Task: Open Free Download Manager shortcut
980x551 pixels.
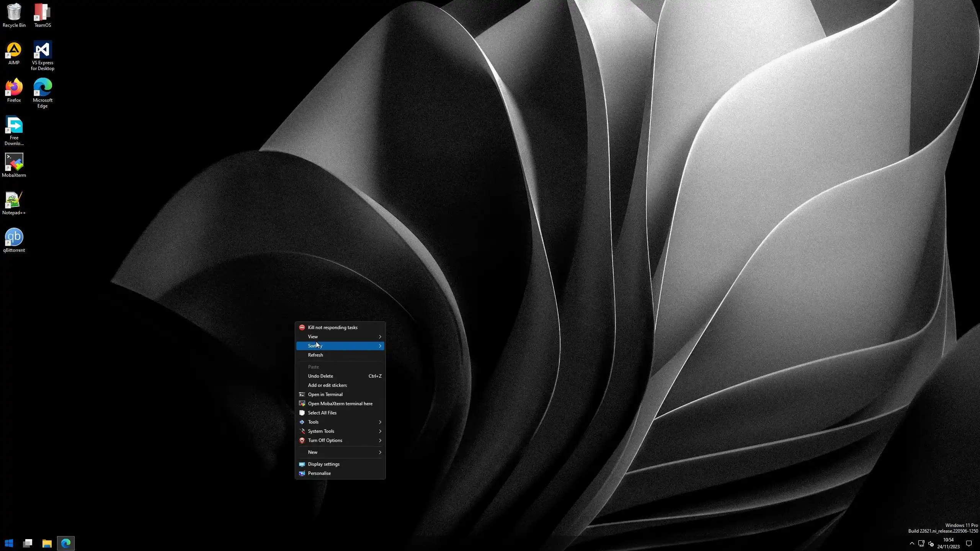Action: pyautogui.click(x=14, y=126)
